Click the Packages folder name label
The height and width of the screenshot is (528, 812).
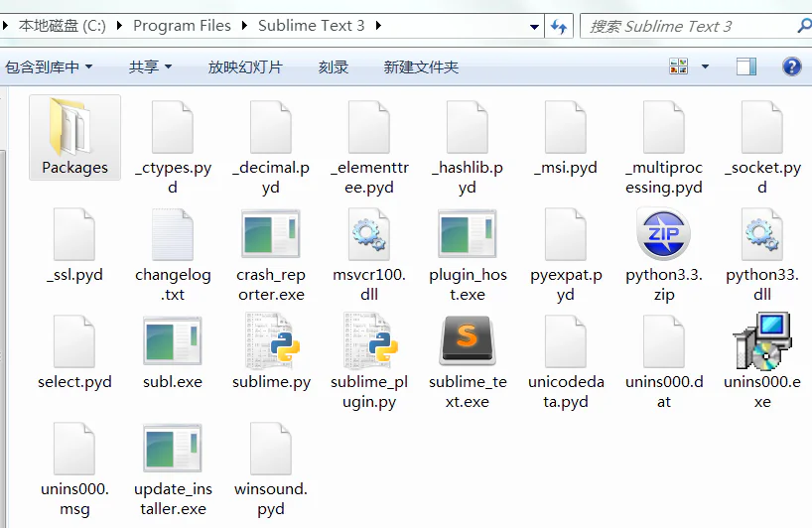click(x=75, y=167)
